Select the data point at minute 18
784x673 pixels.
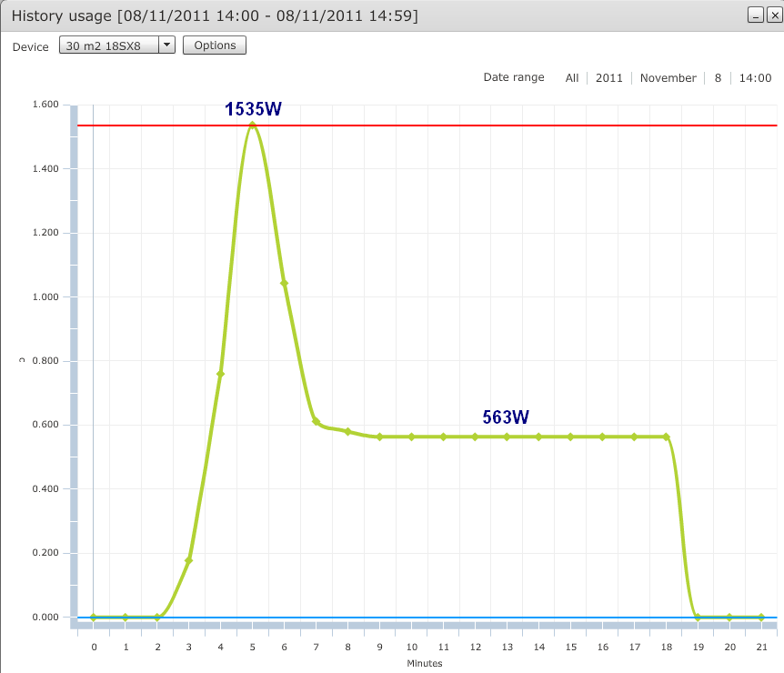tap(666, 437)
